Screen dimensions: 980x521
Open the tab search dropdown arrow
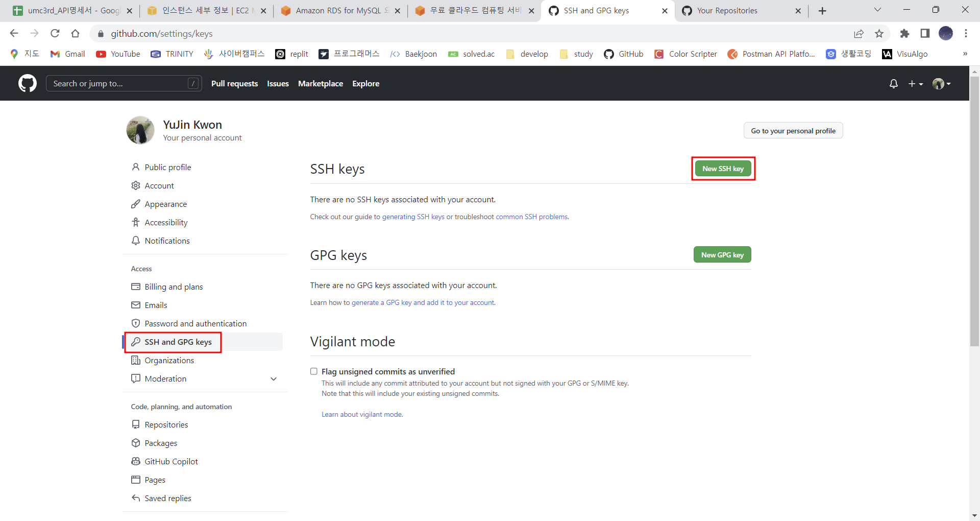tap(877, 10)
